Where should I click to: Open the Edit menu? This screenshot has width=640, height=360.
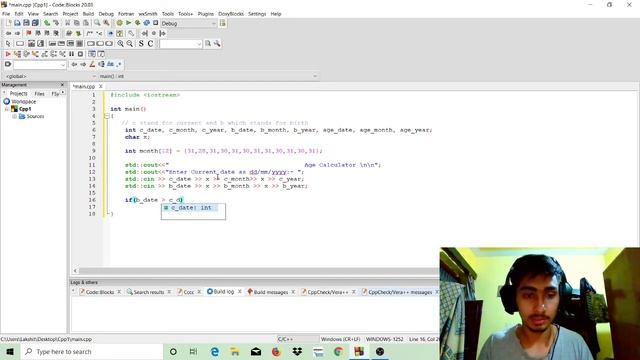[19, 14]
